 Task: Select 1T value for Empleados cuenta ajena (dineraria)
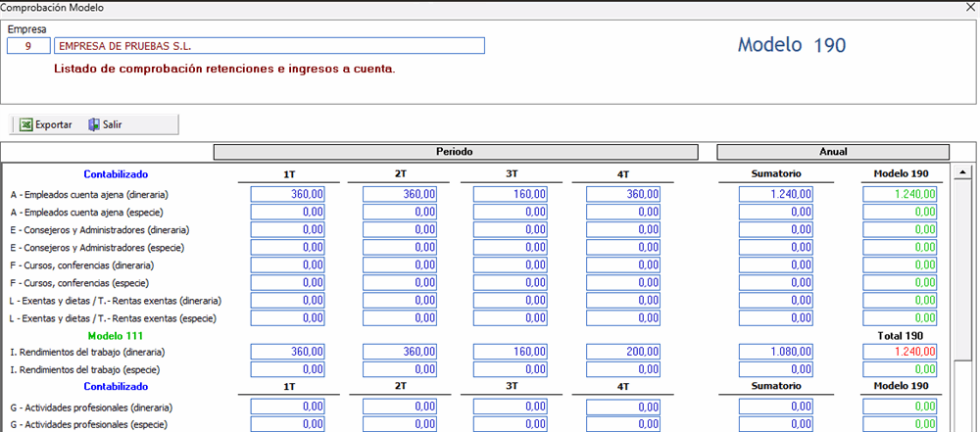point(288,195)
